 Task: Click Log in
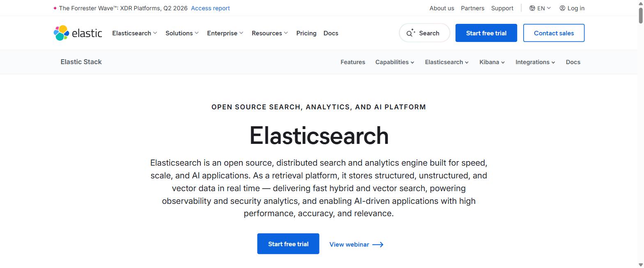tap(572, 8)
